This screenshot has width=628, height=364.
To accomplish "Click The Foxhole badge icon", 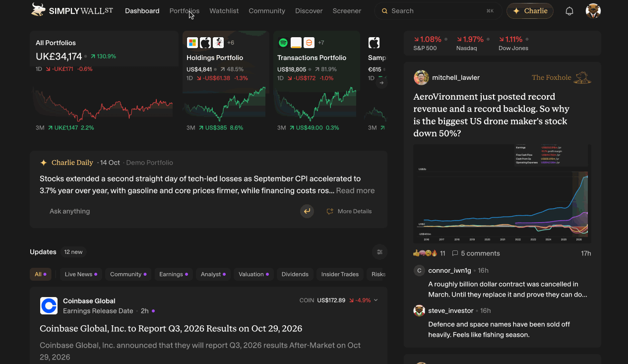I will click(x=582, y=77).
